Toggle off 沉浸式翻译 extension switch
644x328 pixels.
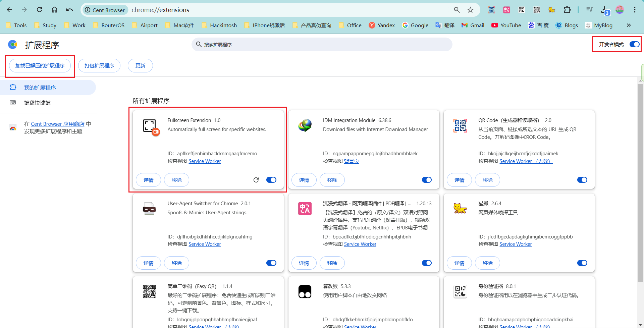coord(427,263)
